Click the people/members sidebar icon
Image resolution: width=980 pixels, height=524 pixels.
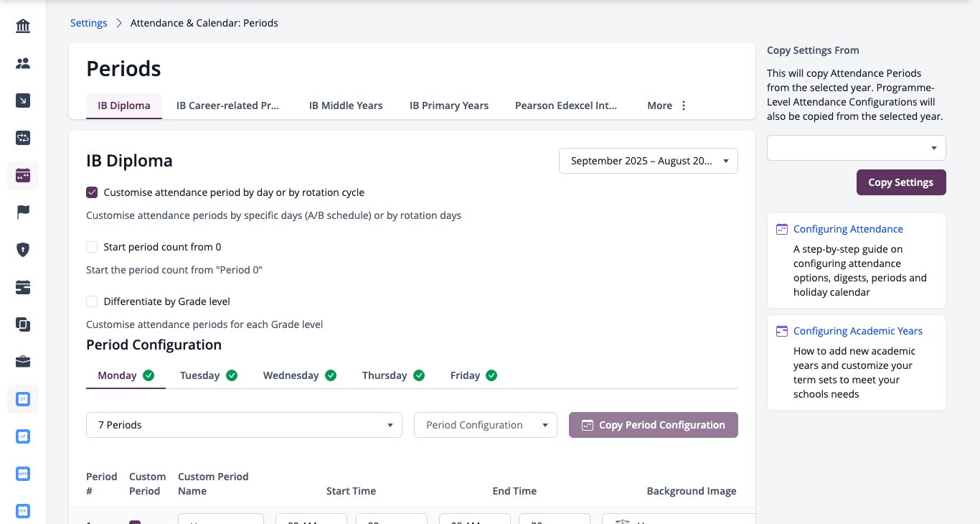23,64
